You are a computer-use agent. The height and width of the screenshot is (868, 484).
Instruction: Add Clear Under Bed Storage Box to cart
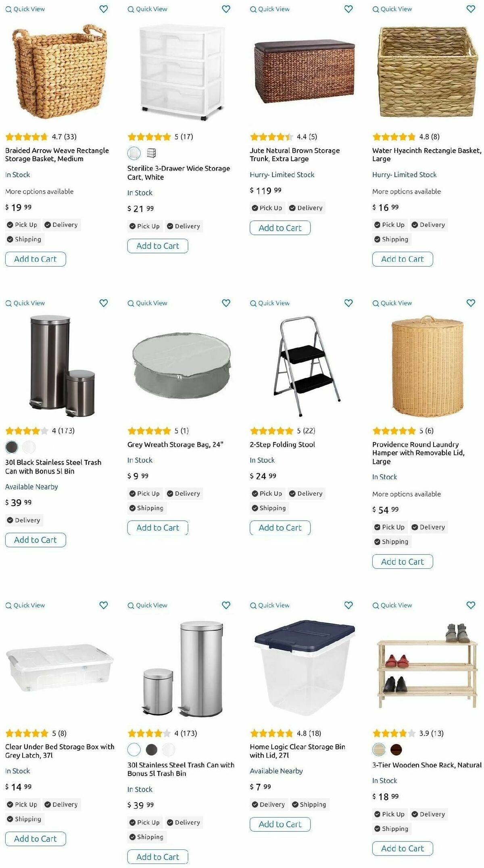(35, 839)
